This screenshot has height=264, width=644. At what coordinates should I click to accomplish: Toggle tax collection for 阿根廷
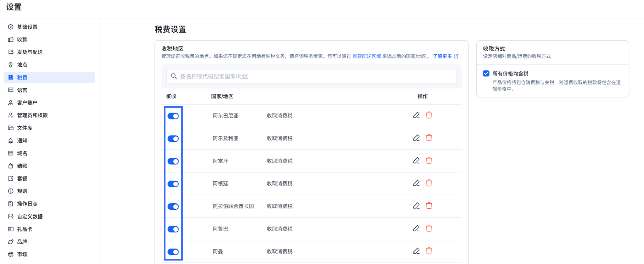(173, 184)
